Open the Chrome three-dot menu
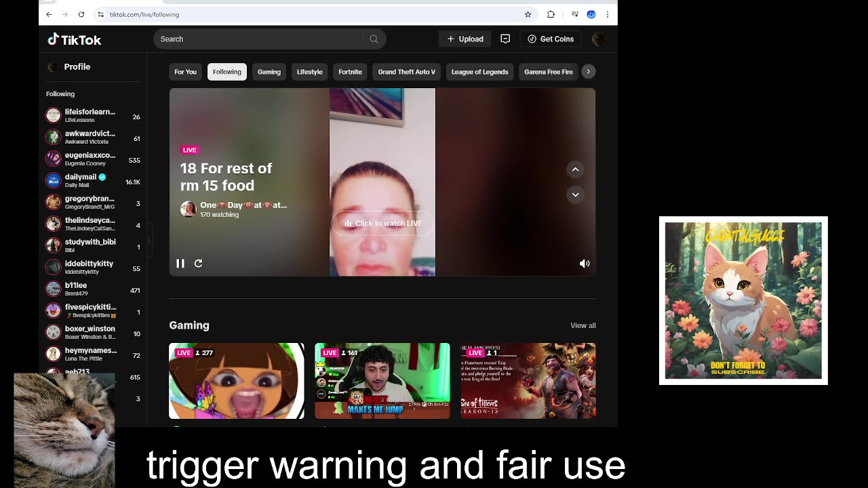Image resolution: width=868 pixels, height=488 pixels. [x=608, y=14]
